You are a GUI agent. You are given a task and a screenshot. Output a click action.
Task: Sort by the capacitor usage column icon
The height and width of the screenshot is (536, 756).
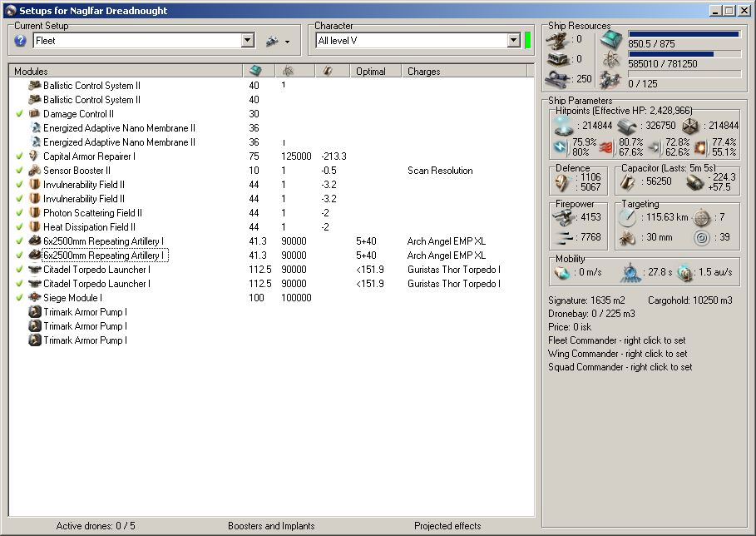(329, 72)
